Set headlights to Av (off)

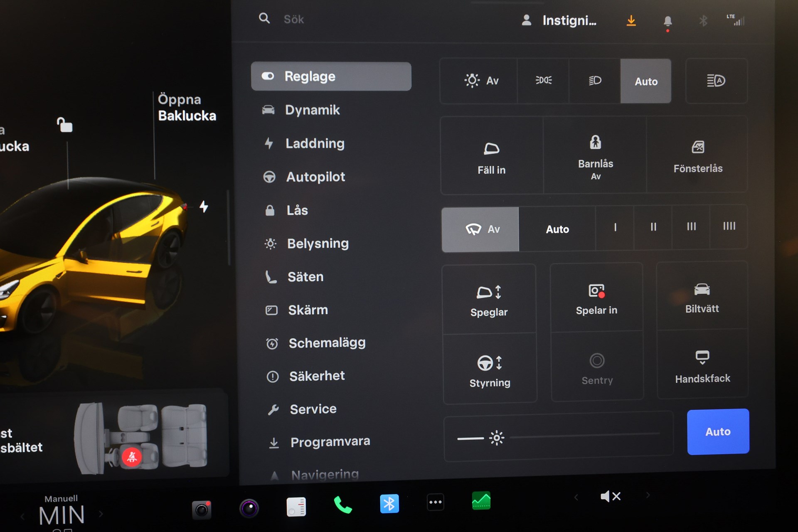481,81
